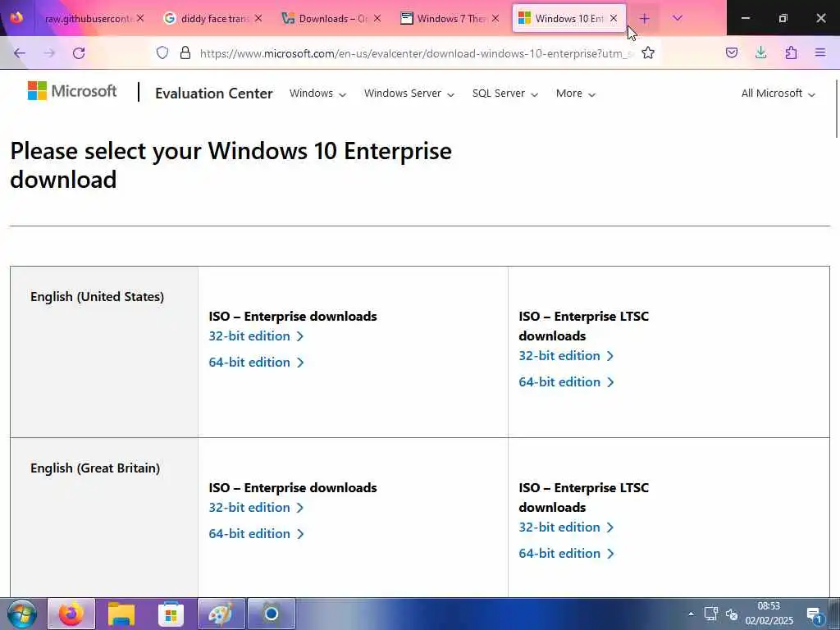Open the tracking protection shield icon
Viewport: 840px width, 630px height.
[162, 52]
